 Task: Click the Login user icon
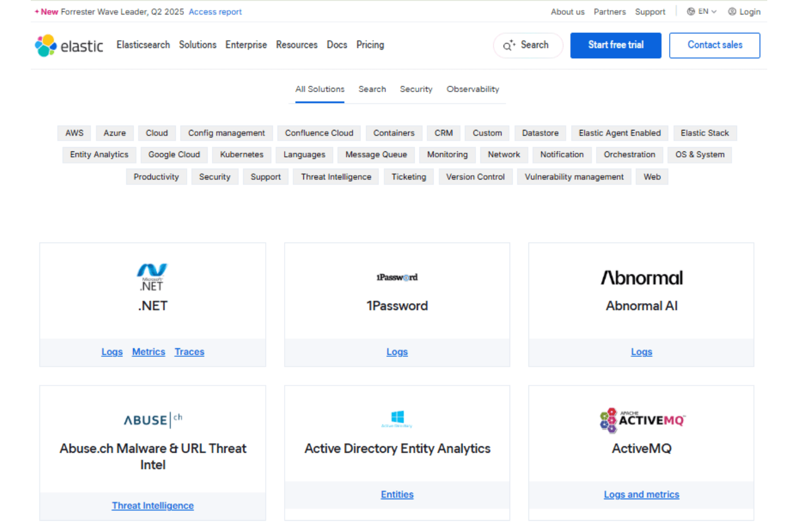point(732,11)
